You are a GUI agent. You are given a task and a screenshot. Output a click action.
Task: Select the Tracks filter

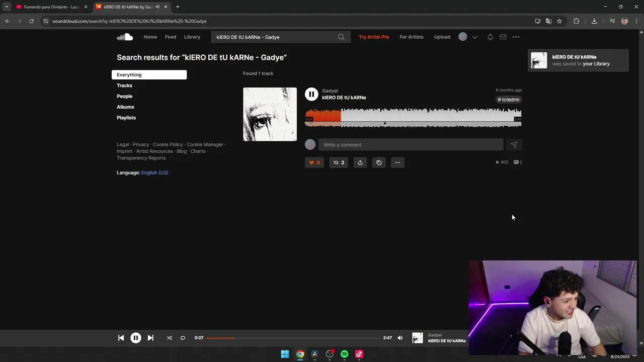124,85
